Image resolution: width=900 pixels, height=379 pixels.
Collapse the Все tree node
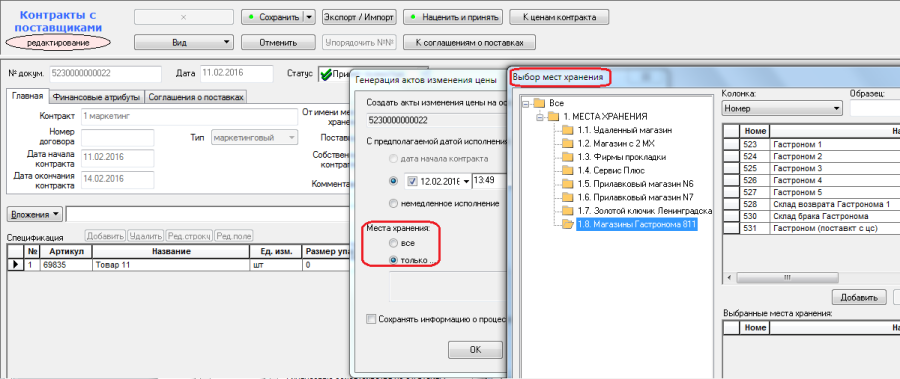tap(525, 104)
